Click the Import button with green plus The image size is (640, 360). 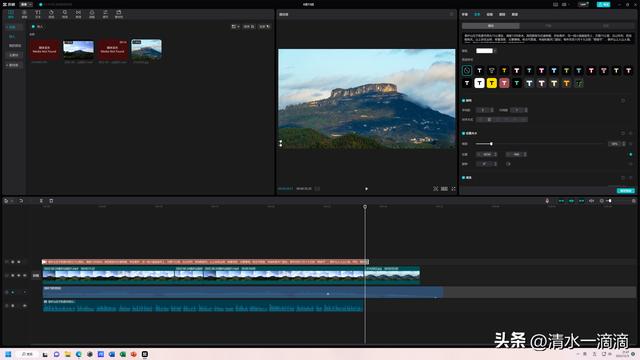pos(37,27)
